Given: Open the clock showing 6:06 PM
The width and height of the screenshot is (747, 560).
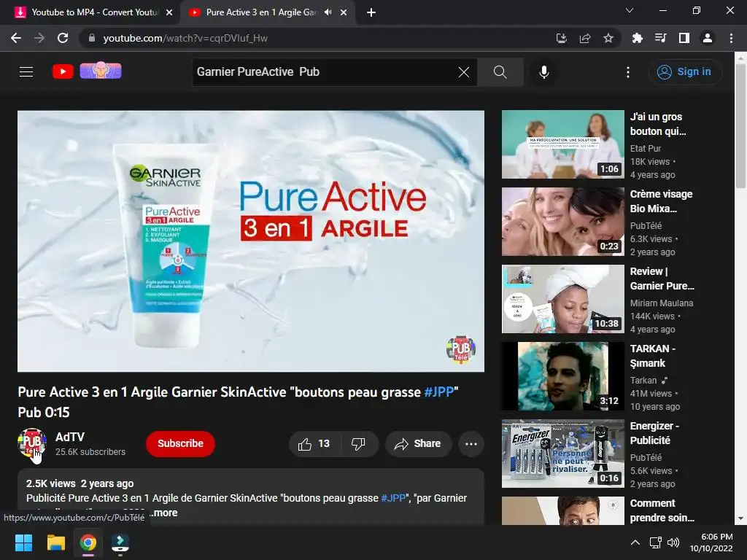Looking at the screenshot, I should pos(711,542).
